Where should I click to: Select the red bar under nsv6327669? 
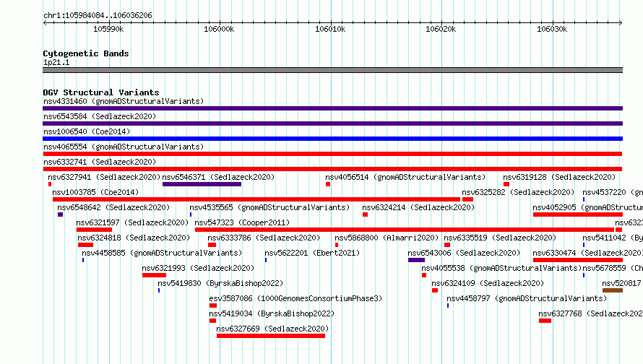point(271,336)
